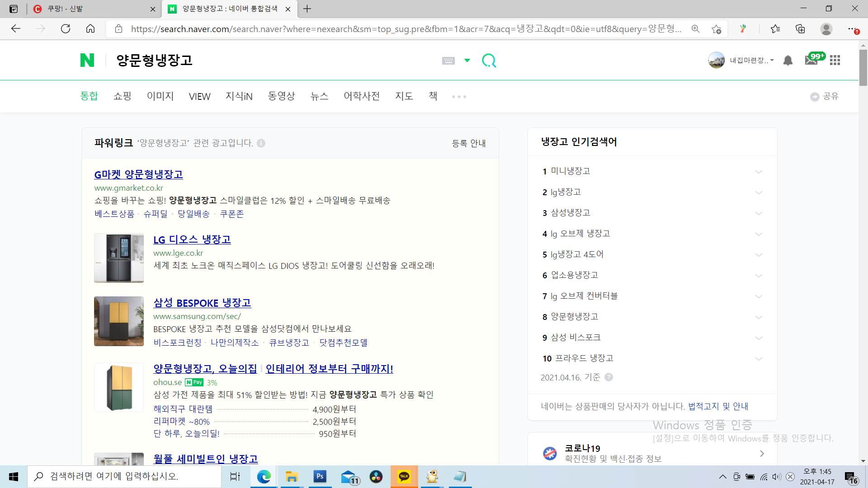Image resolution: width=868 pixels, height=488 pixels.
Task: Show more search tabs via ellipsis
Action: 459,97
